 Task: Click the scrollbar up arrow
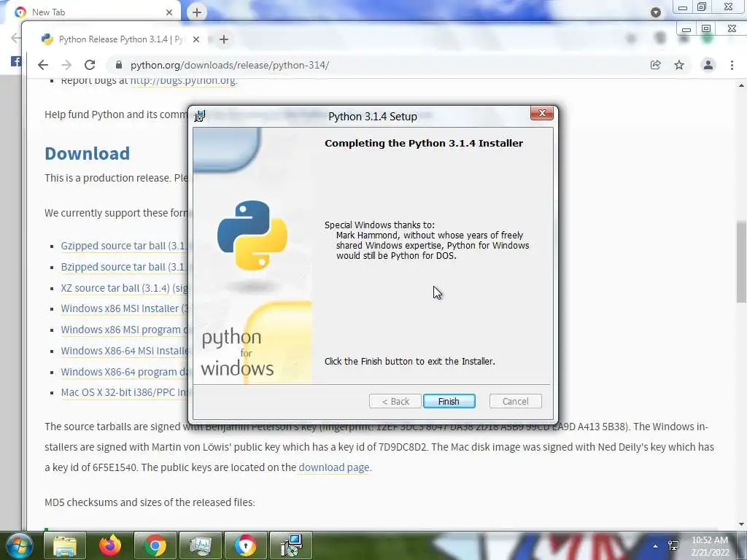(x=741, y=86)
